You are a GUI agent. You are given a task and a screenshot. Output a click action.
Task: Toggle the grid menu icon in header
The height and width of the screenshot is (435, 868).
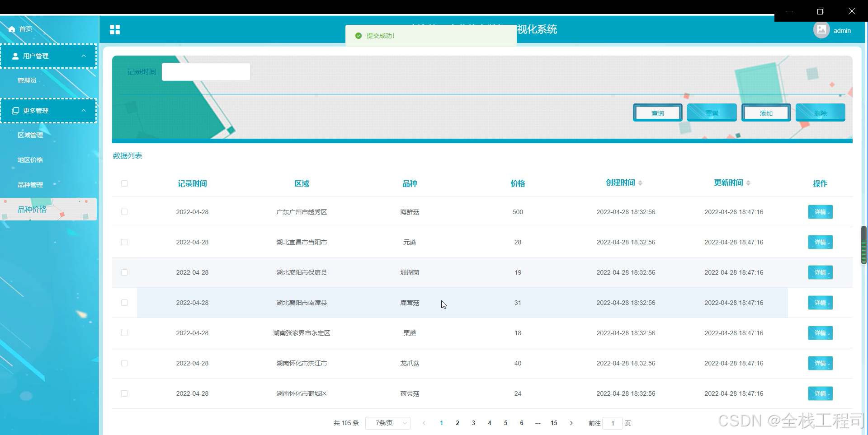tap(115, 30)
